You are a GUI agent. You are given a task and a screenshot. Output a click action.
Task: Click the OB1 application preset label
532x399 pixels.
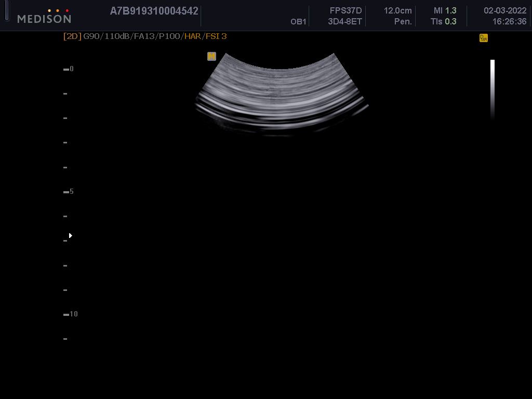(x=298, y=22)
